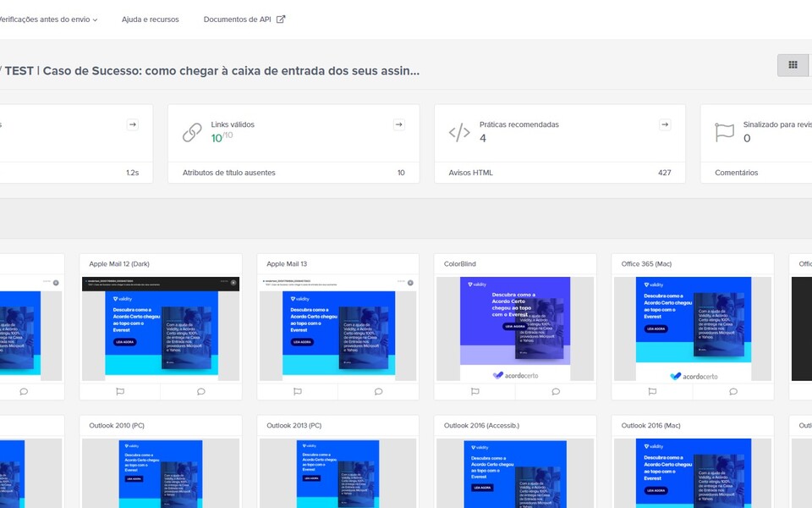This screenshot has height=508, width=812.
Task: Open Práticas recomendadas details arrow
Action: (x=665, y=124)
